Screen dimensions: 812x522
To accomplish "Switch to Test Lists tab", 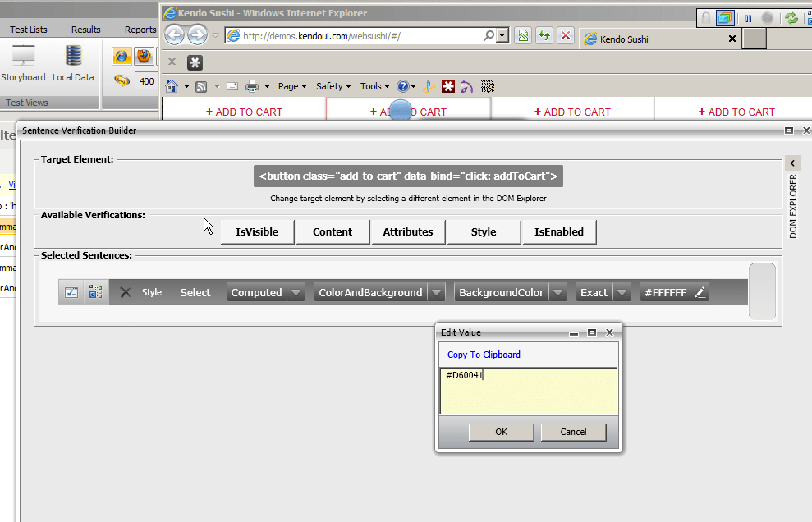I will (x=29, y=30).
